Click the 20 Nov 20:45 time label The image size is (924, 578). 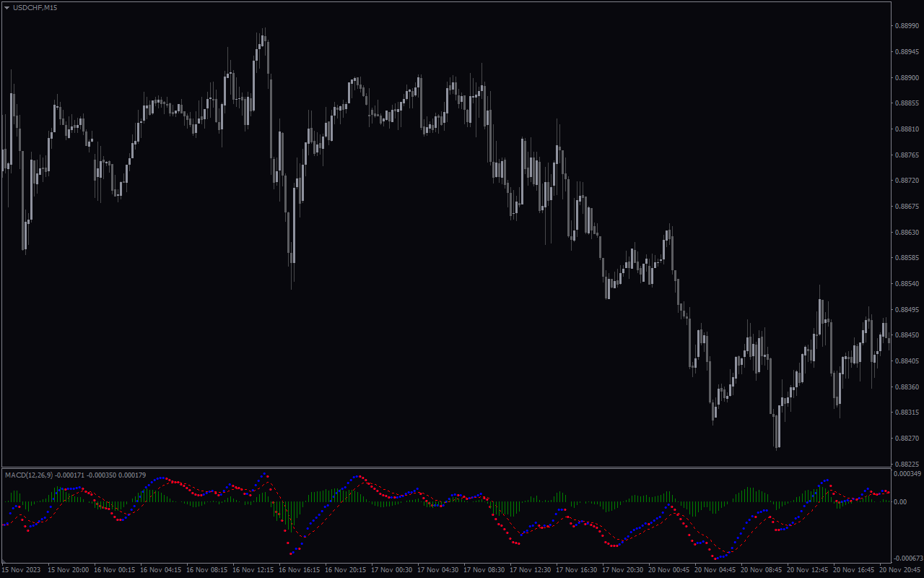click(x=900, y=570)
